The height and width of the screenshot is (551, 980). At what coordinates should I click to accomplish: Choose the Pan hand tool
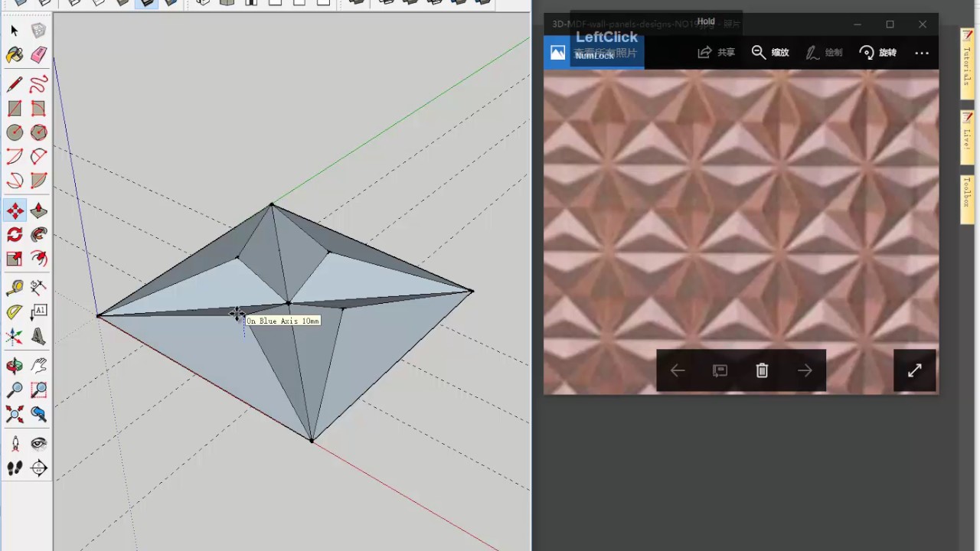point(39,366)
